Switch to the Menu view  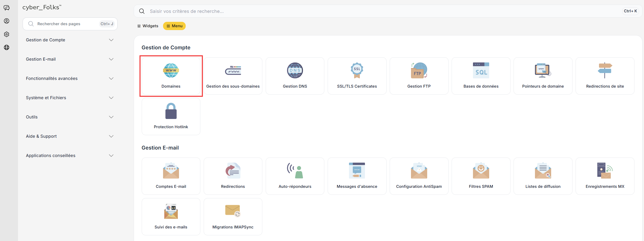click(x=174, y=26)
